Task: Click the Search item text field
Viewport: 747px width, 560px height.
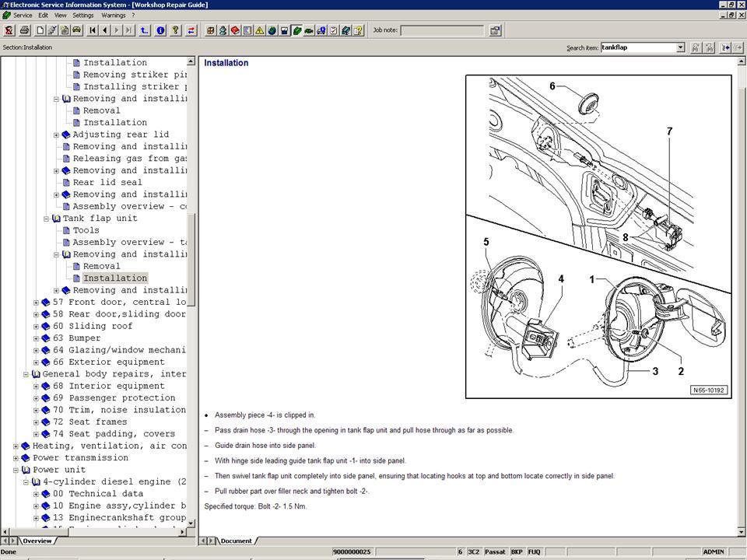Action: pyautogui.click(x=637, y=47)
